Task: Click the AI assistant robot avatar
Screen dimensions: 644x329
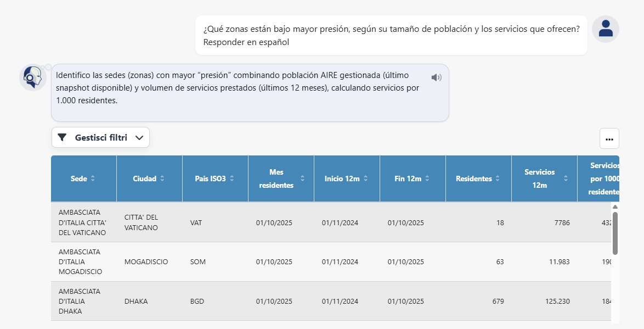Action: click(x=33, y=77)
